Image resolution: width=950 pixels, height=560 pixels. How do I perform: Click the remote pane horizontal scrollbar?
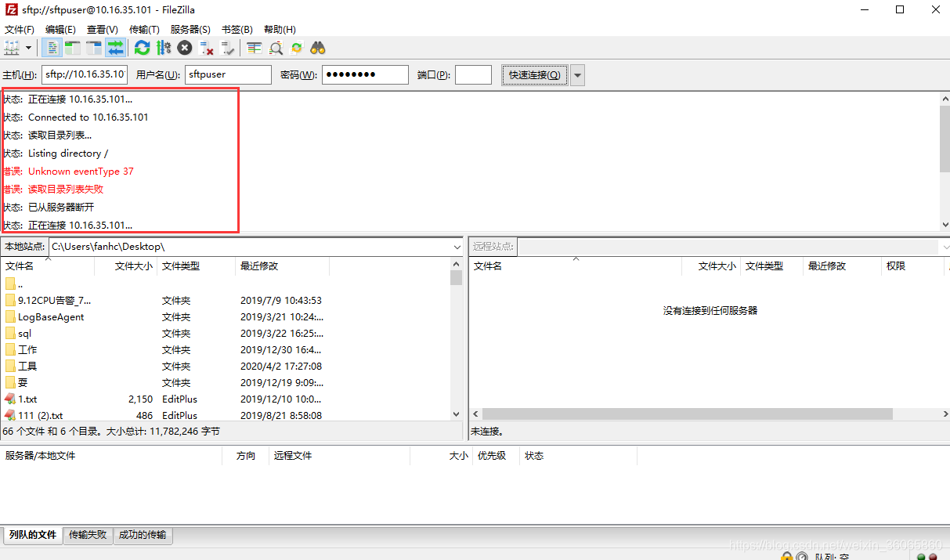pyautogui.click(x=688, y=414)
